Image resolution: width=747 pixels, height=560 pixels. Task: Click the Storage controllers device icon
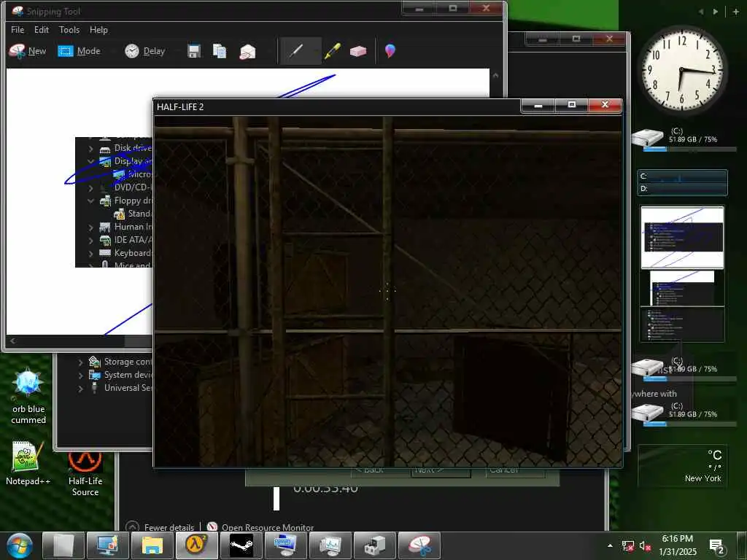tap(94, 362)
